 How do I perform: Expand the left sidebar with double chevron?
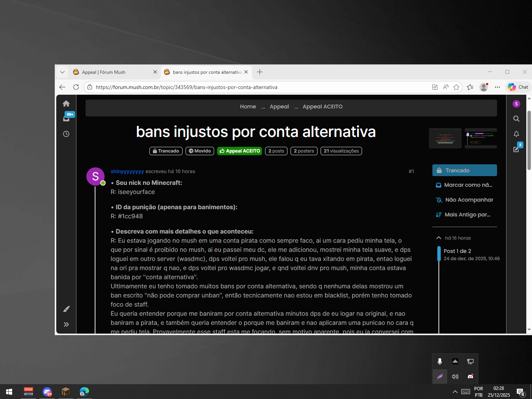(66, 324)
